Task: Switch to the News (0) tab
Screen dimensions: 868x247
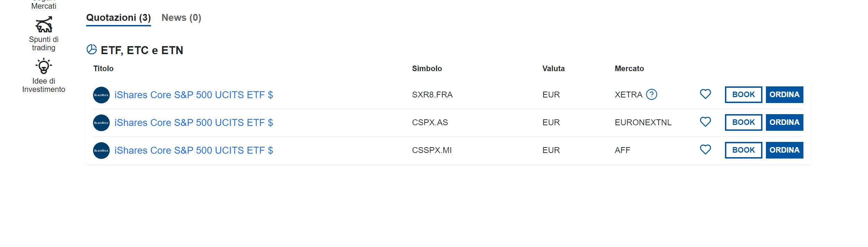Action: [181, 18]
